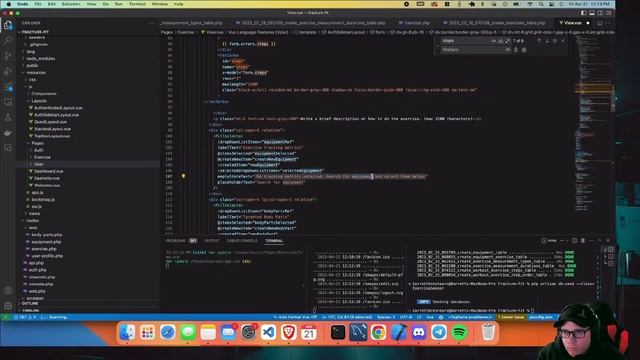This screenshot has height=360, width=640.
Task: Open the Source Control view
Action: 8,56
